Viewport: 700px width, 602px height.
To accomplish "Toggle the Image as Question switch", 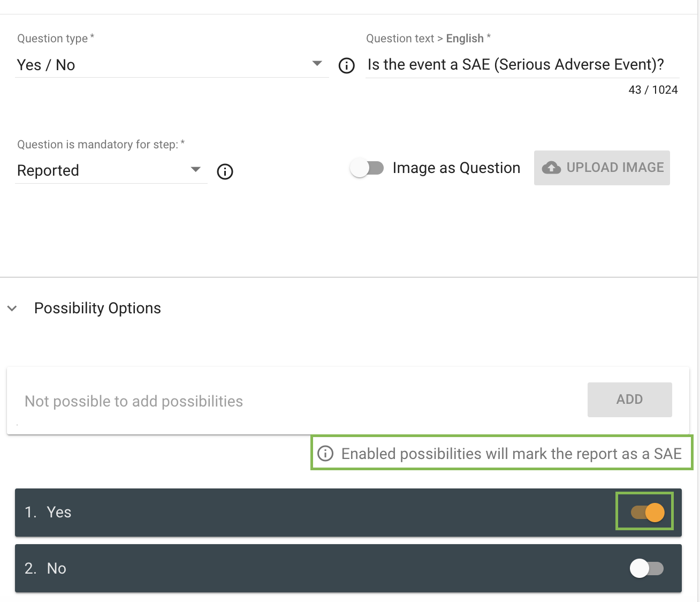I will 367,168.
